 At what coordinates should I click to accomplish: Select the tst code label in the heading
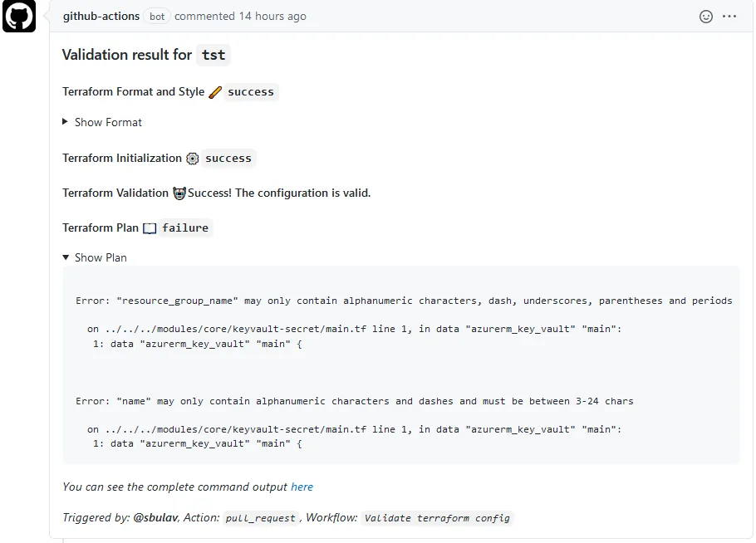pyautogui.click(x=213, y=55)
